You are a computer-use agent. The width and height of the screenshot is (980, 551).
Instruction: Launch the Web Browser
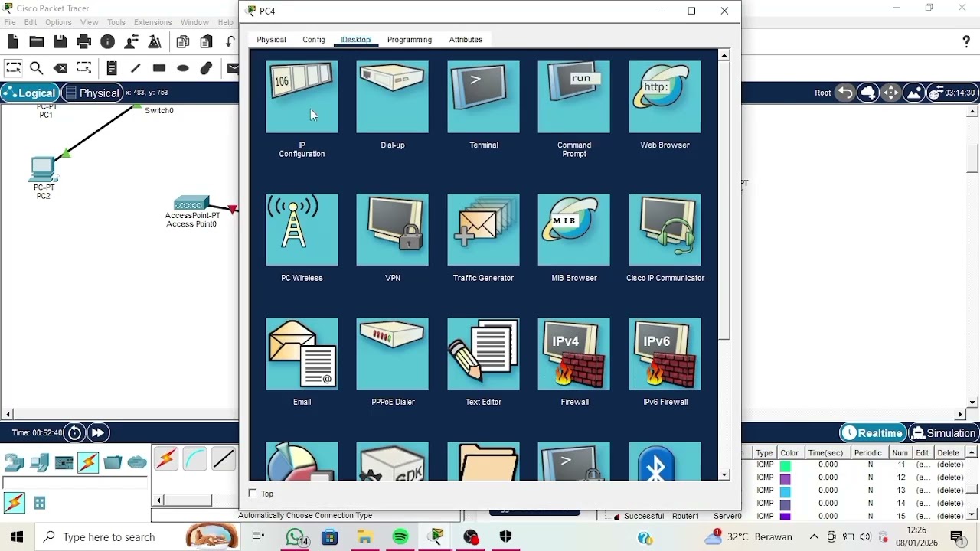665,97
